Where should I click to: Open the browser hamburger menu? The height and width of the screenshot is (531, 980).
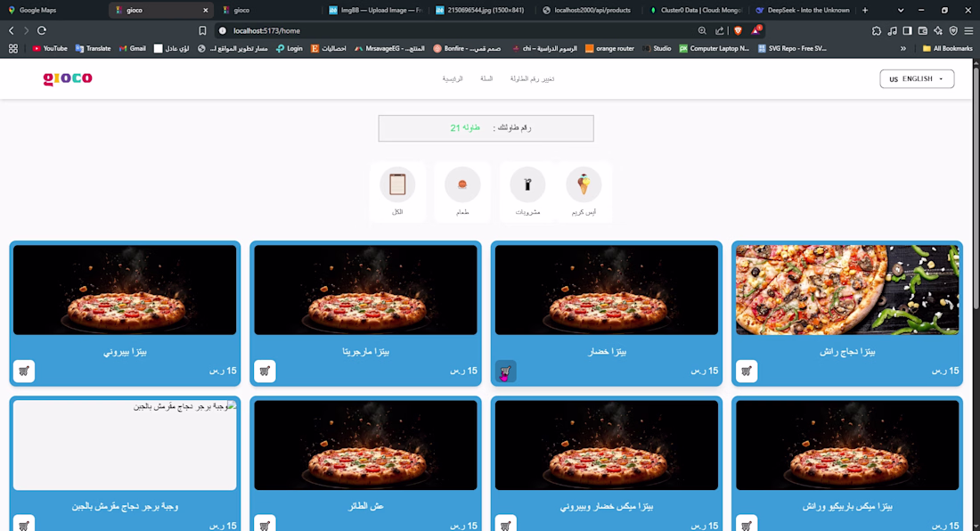point(968,30)
